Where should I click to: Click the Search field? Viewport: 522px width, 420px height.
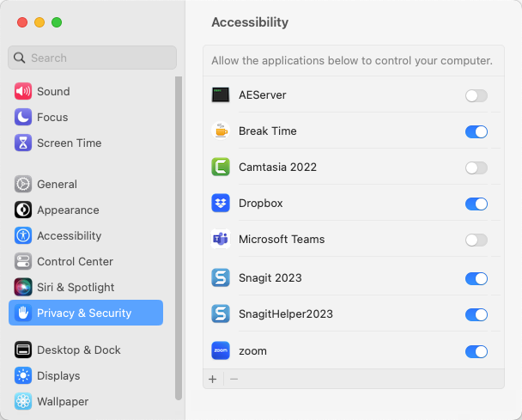[x=92, y=58]
